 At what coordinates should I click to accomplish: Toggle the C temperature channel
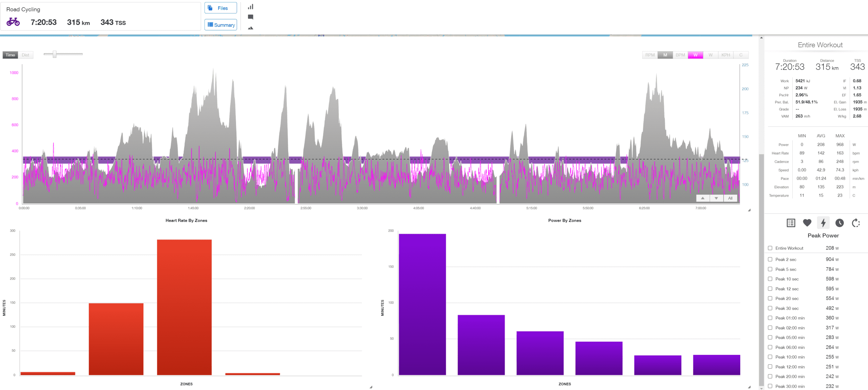(x=741, y=55)
